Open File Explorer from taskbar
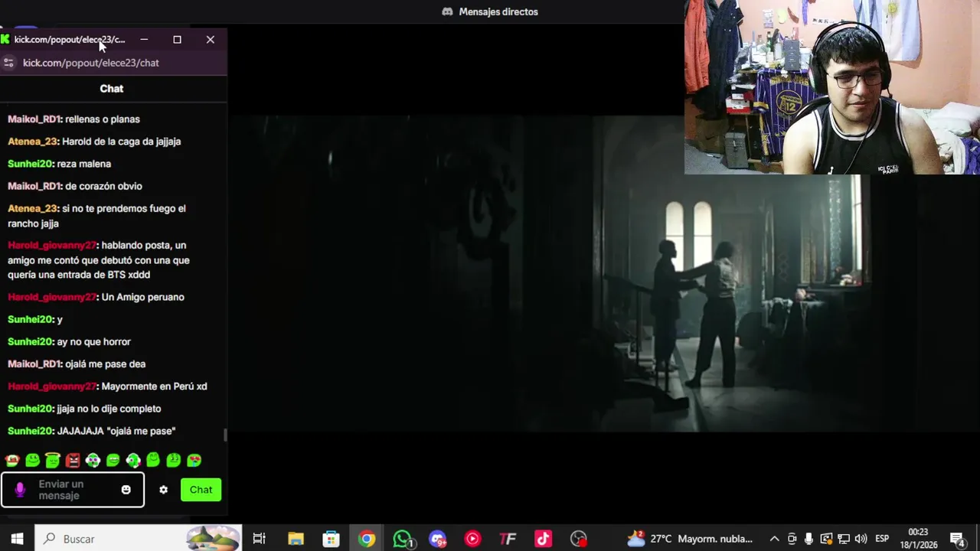Viewport: 980px width, 551px height. [296, 539]
